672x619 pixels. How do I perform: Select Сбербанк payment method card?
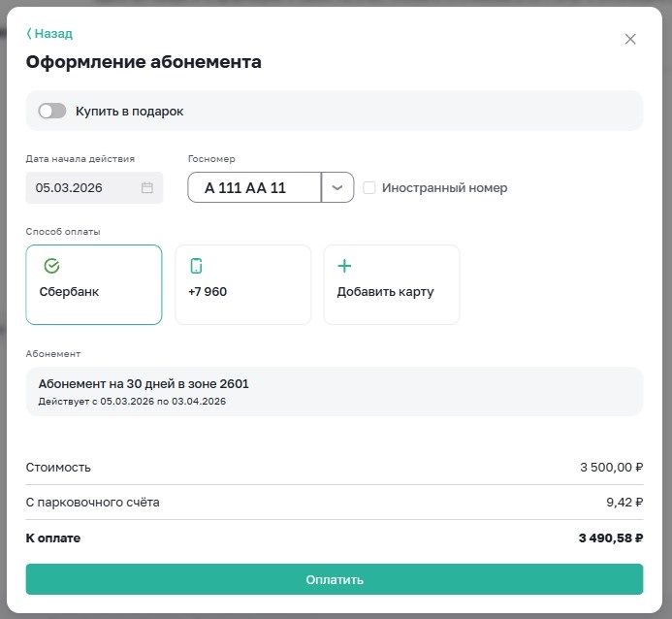pyautogui.click(x=94, y=284)
